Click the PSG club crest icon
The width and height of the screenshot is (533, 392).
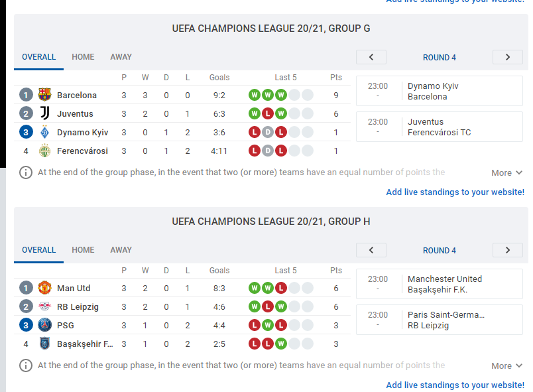[44, 325]
